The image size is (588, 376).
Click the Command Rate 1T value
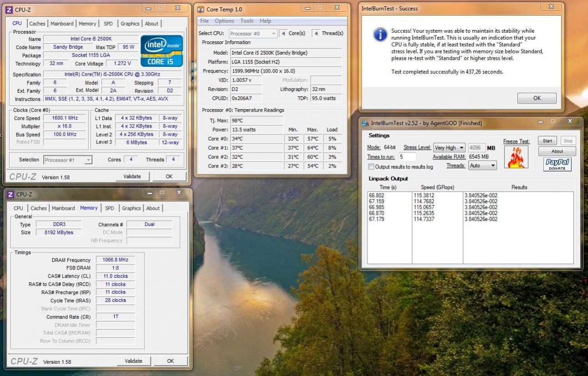tap(115, 317)
